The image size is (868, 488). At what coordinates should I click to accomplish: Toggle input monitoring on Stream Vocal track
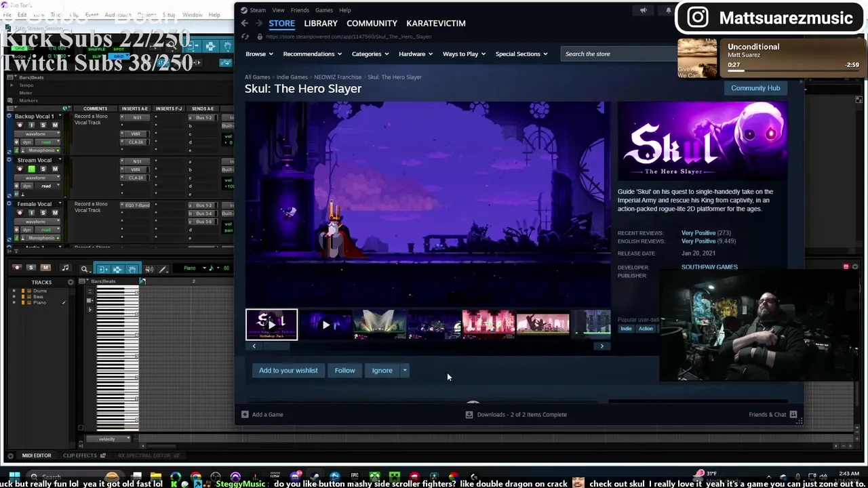(31, 169)
